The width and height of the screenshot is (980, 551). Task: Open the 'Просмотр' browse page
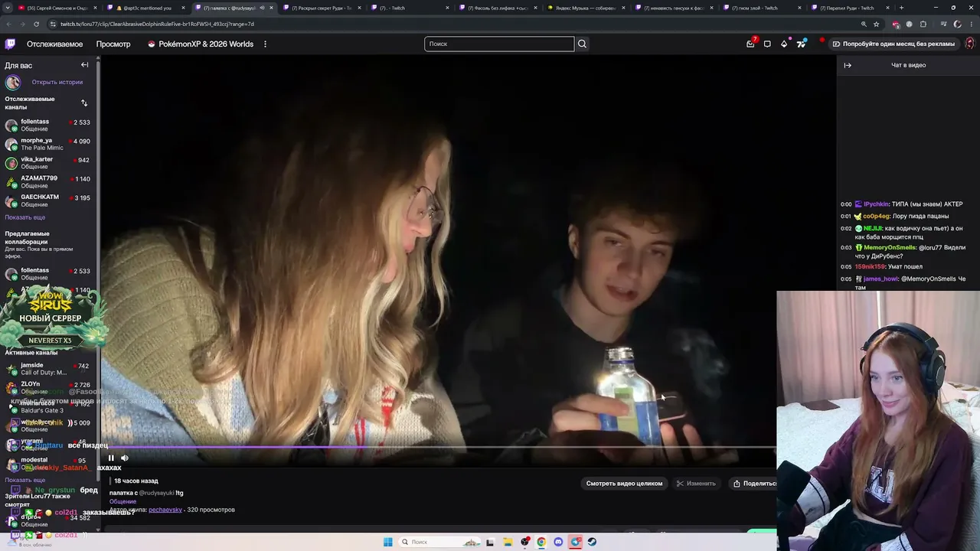(113, 44)
